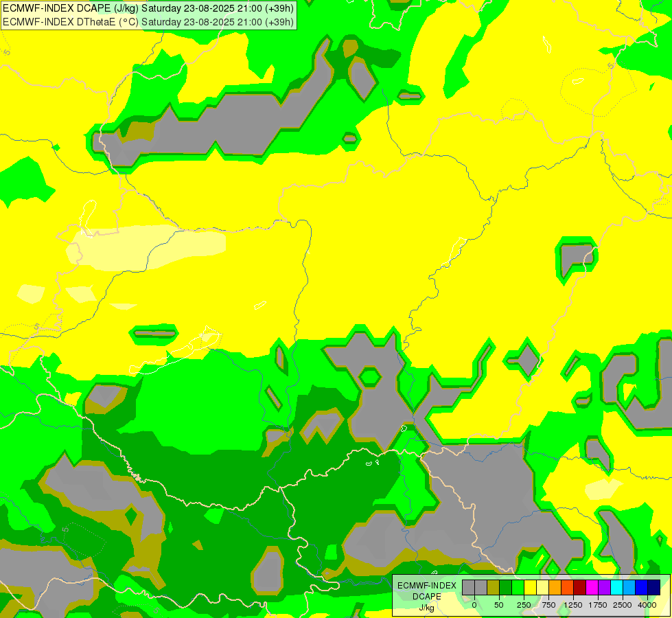This screenshot has width=672, height=618.
Task: Select the dark green legend swatch
Action: (x=506, y=588)
